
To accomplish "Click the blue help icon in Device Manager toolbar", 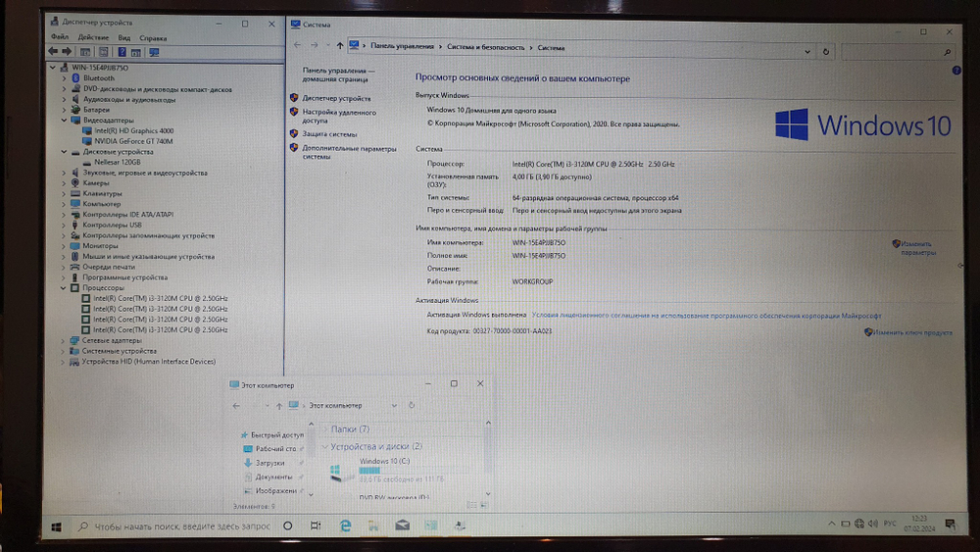I will [122, 53].
